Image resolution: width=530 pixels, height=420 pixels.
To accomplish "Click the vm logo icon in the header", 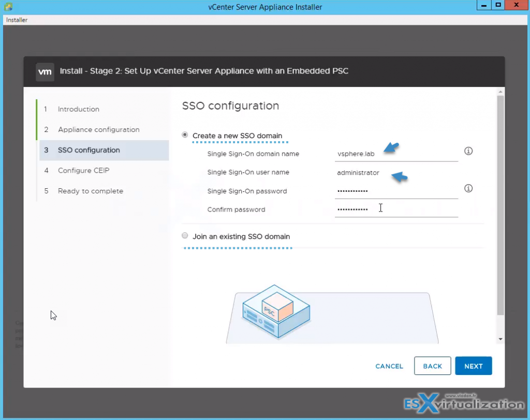I will [45, 71].
